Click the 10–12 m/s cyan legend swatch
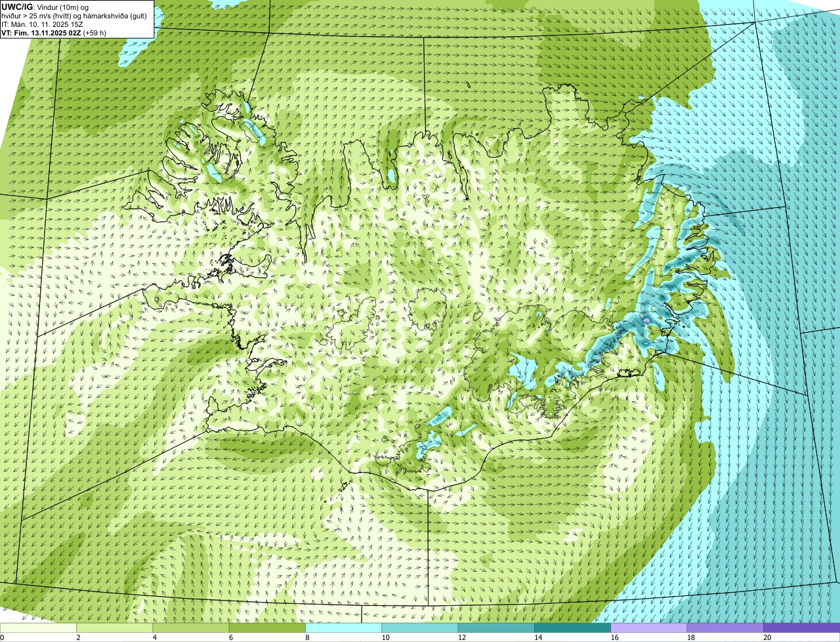This screenshot has height=642, width=840. (x=420, y=628)
